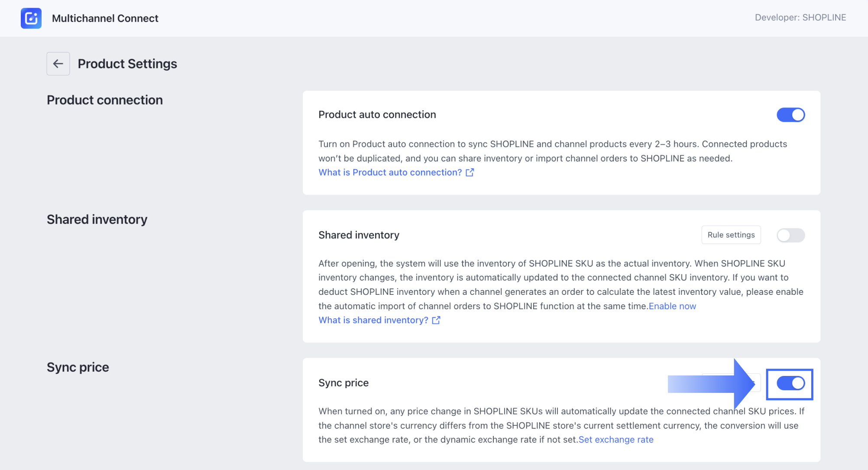
Task: Turn off the Sync price toggle
Action: coord(790,383)
